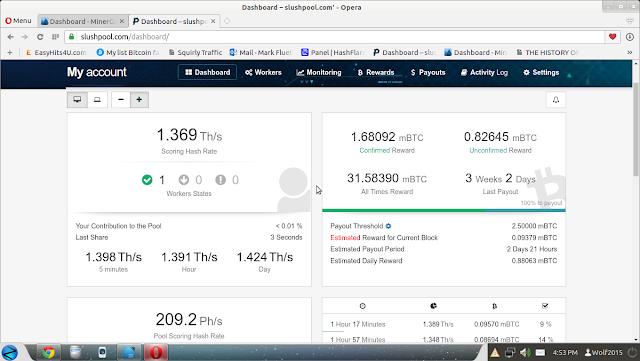Image resolution: width=640 pixels, height=361 pixels.
Task: Reload the page with refresh icon
Action: [x=40, y=37]
